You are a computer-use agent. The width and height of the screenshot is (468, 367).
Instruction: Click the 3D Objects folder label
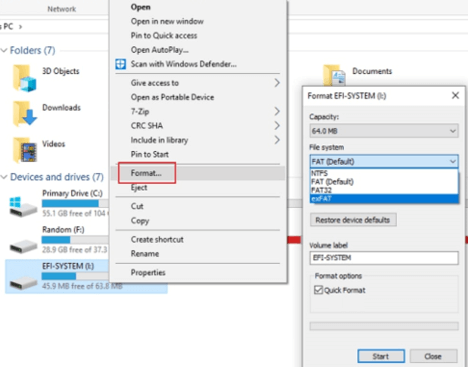(x=61, y=71)
